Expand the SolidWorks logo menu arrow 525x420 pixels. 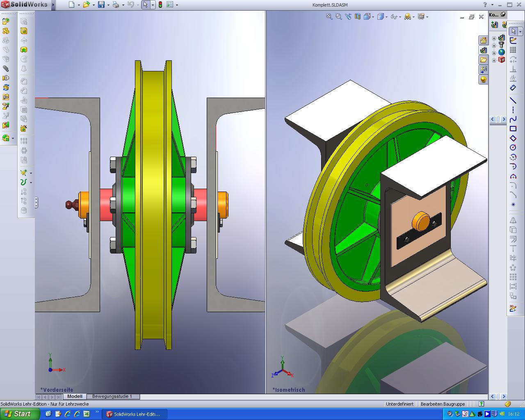(53, 5)
